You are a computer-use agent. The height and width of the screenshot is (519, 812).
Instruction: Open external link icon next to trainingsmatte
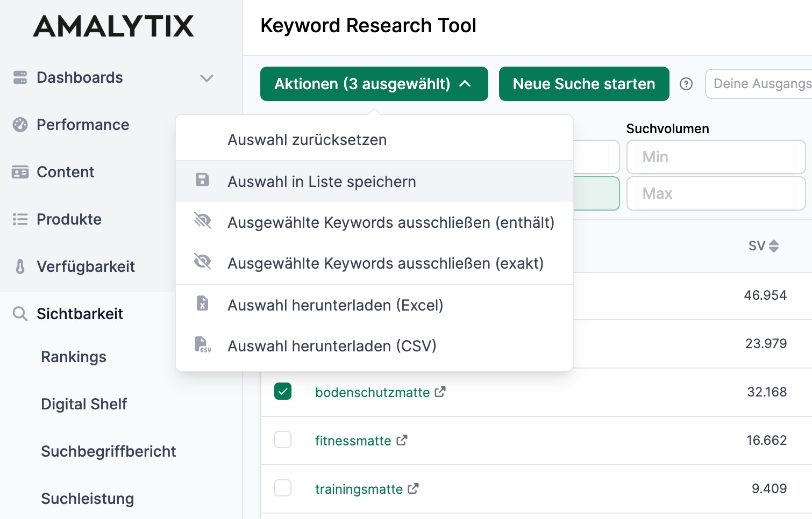pyautogui.click(x=413, y=489)
